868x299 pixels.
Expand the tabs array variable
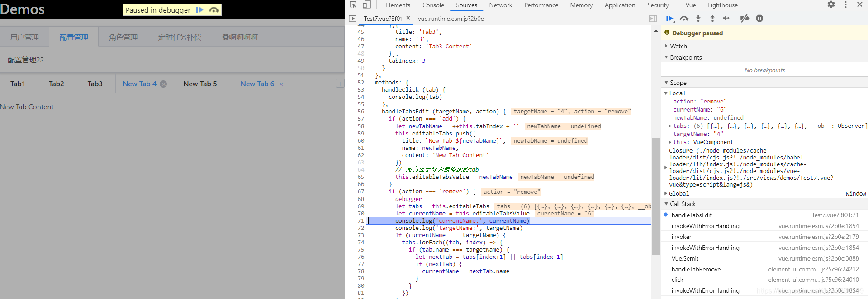(x=670, y=126)
